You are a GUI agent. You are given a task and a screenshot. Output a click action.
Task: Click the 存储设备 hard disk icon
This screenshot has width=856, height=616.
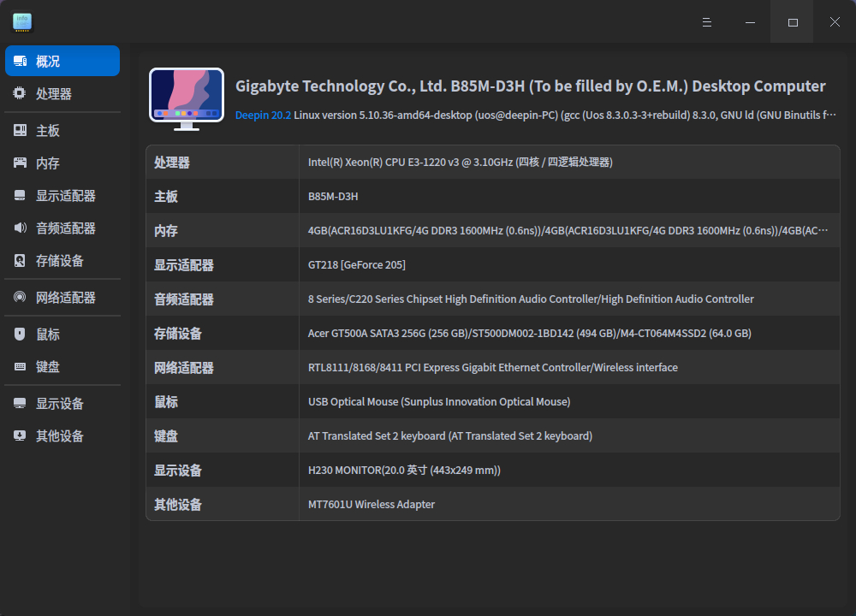click(20, 261)
